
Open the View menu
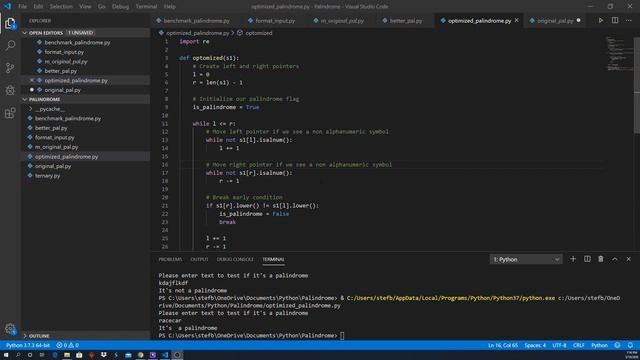(x=85, y=7)
